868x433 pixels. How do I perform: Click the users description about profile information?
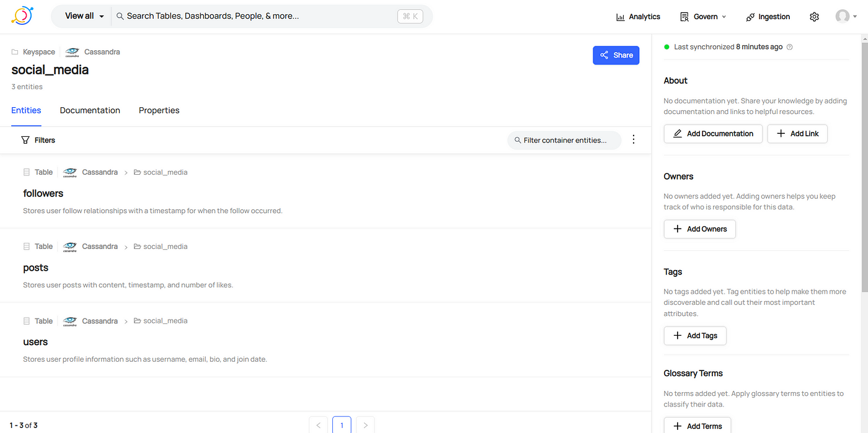tap(145, 359)
